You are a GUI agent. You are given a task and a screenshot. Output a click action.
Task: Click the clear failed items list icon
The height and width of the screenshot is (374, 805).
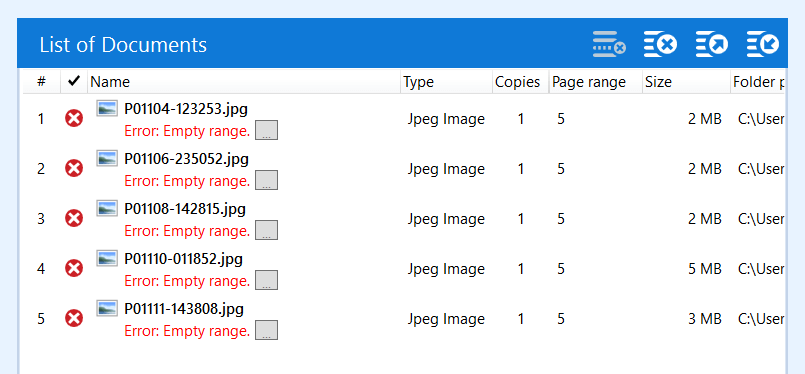click(x=609, y=44)
